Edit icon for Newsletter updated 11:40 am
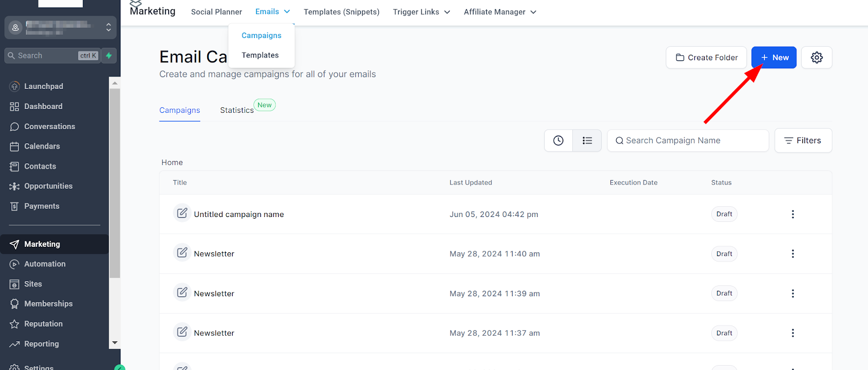This screenshot has height=370, width=868. (182, 253)
